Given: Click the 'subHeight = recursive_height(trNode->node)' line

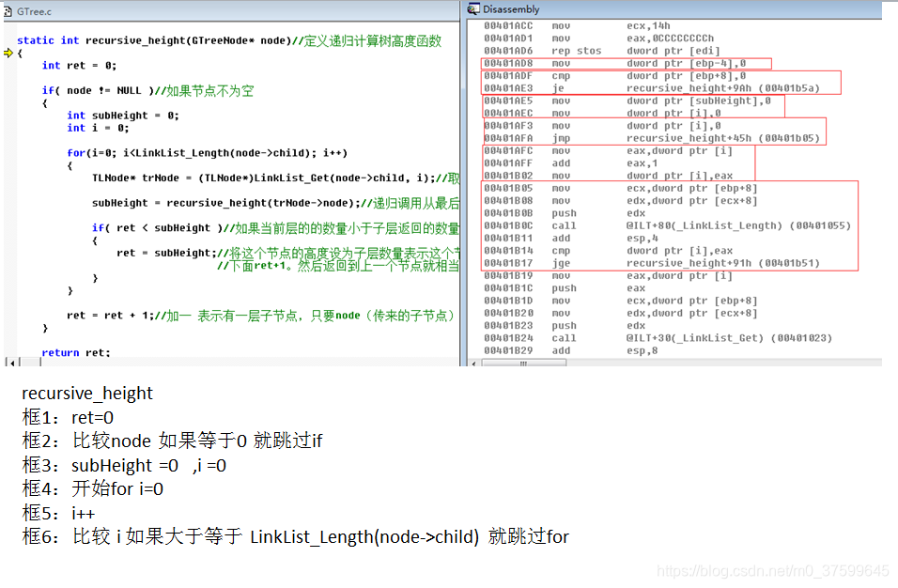Looking at the screenshot, I should click(x=275, y=203).
